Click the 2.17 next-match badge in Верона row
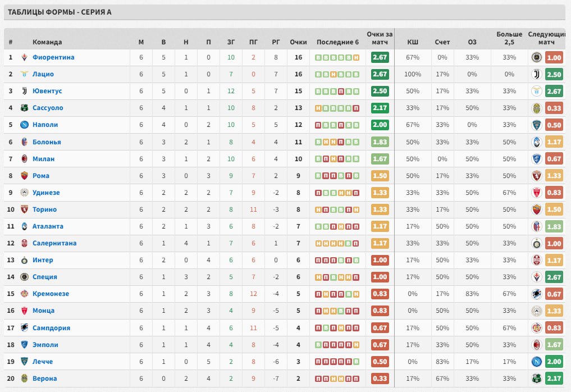The width and height of the screenshot is (571, 392). 554,379
